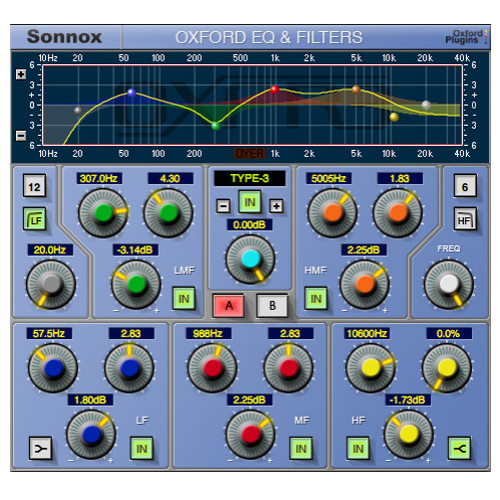Zoom in the graph with plus icon
The height and width of the screenshot is (500, 500).
[x=21, y=74]
